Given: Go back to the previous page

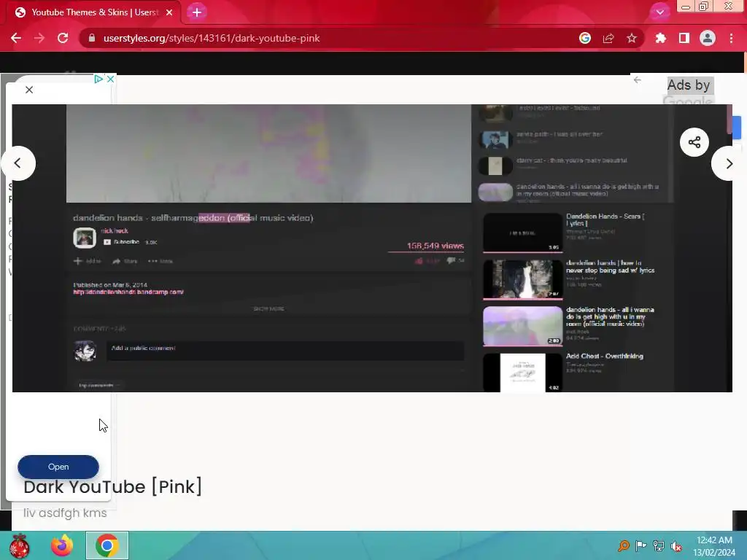Looking at the screenshot, I should click(x=16, y=38).
